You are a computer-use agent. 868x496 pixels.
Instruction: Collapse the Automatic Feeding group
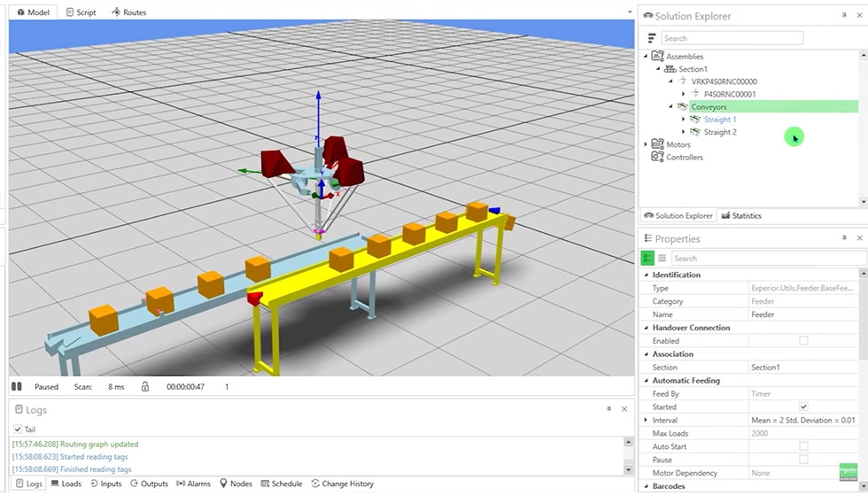click(646, 380)
